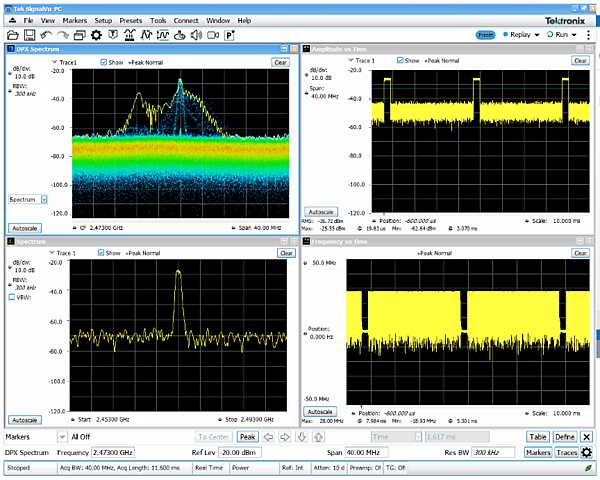
Task: Click the Preset button at top right
Action: (x=486, y=34)
